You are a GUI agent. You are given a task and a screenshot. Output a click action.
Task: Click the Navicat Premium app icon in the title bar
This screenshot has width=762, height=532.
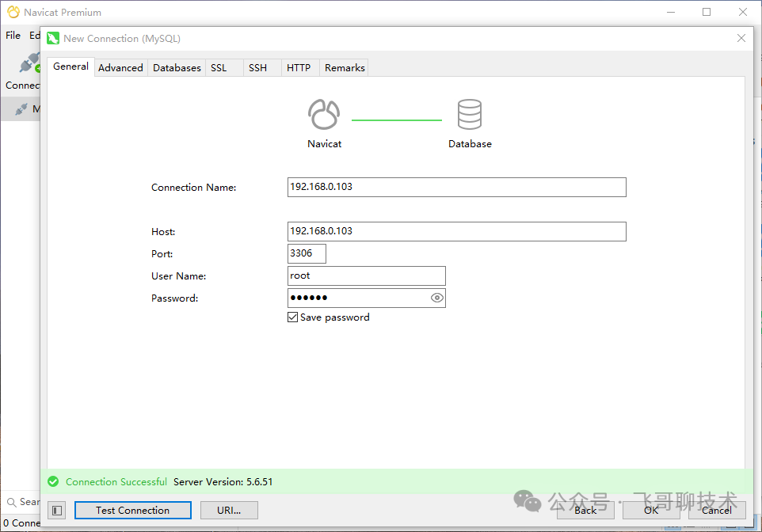13,12
